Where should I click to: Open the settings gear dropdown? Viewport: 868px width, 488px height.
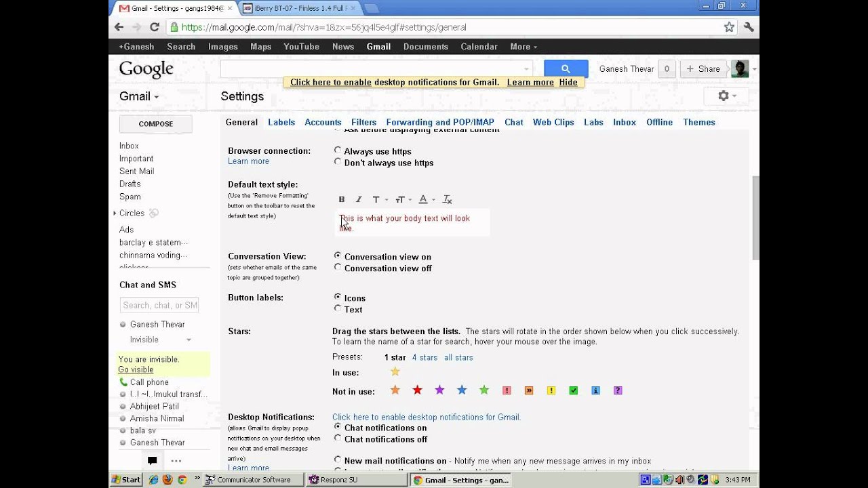727,96
